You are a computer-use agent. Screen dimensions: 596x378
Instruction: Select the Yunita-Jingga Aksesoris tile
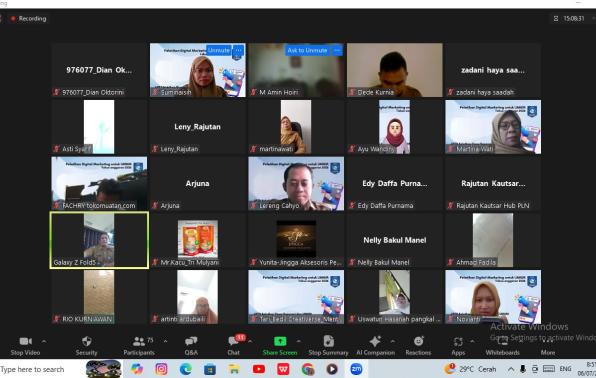(296, 240)
